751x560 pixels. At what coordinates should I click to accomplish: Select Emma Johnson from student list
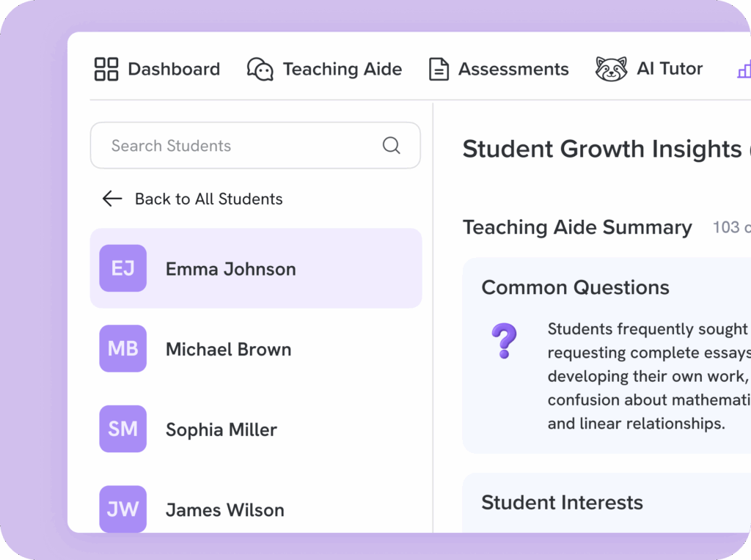(230, 269)
